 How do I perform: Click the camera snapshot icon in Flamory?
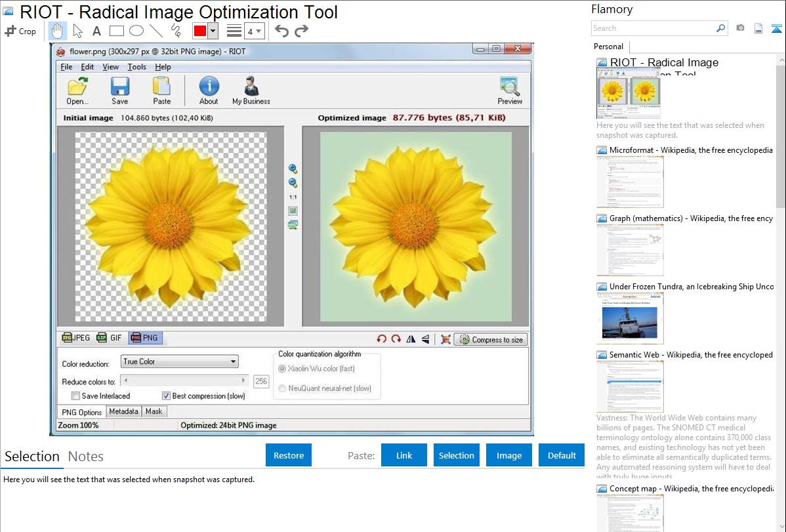click(740, 28)
